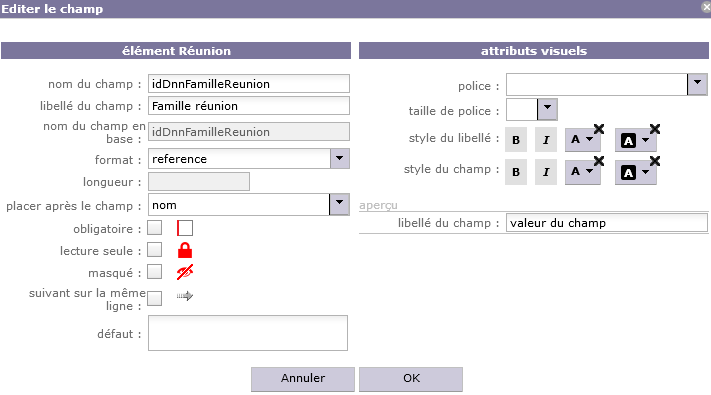
Task: Click the défaut text area
Action: click(248, 333)
